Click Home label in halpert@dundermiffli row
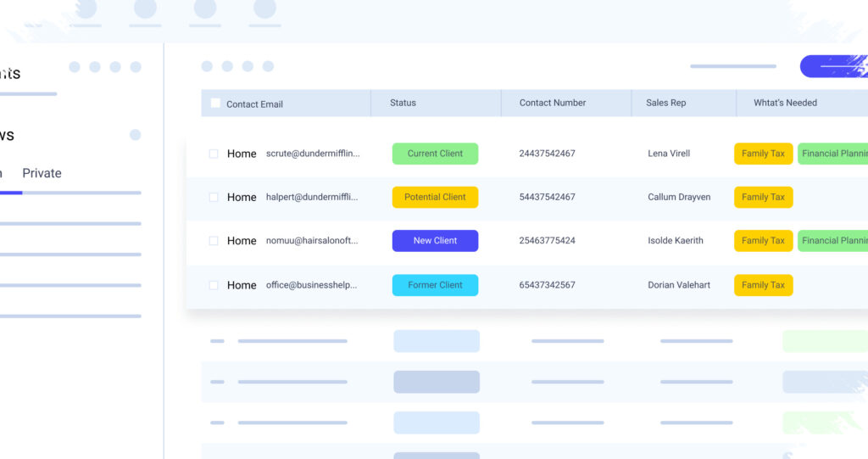Image resolution: width=868 pixels, height=459 pixels. tap(242, 197)
